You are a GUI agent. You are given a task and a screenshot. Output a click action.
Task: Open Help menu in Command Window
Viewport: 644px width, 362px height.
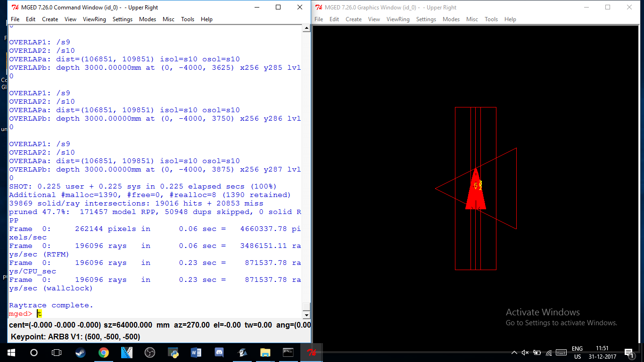click(206, 19)
